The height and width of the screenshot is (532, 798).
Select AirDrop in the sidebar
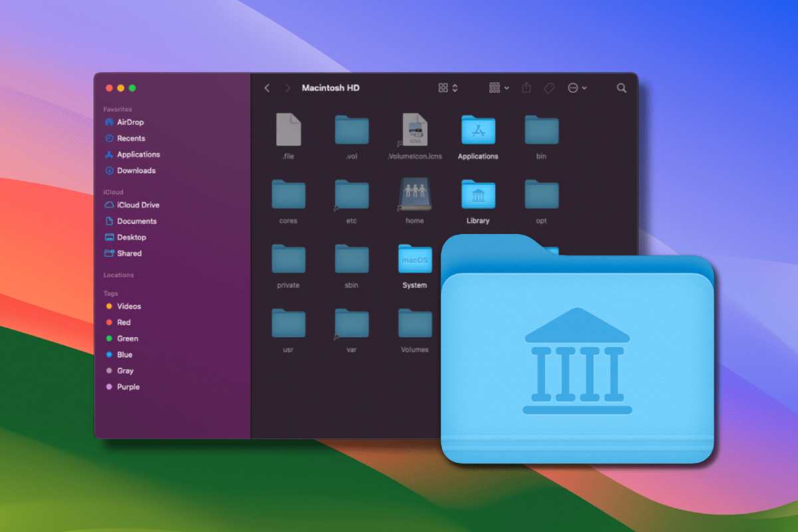click(130, 122)
